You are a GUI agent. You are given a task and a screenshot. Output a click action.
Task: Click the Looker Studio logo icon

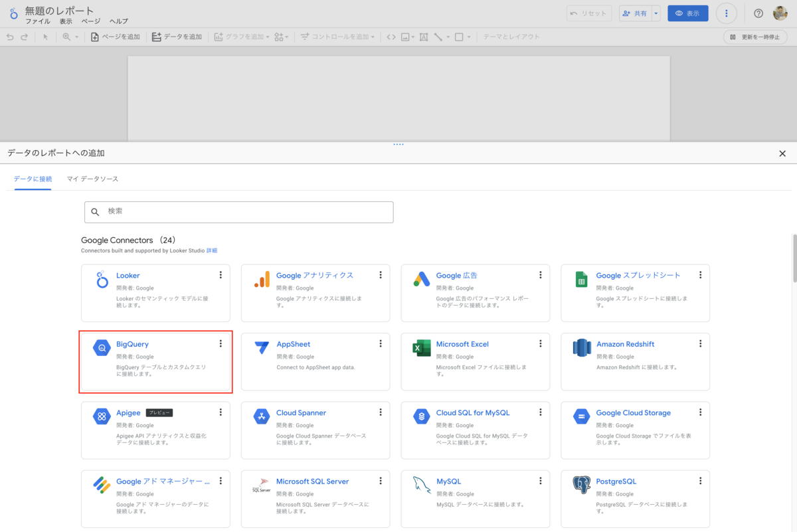(13, 13)
